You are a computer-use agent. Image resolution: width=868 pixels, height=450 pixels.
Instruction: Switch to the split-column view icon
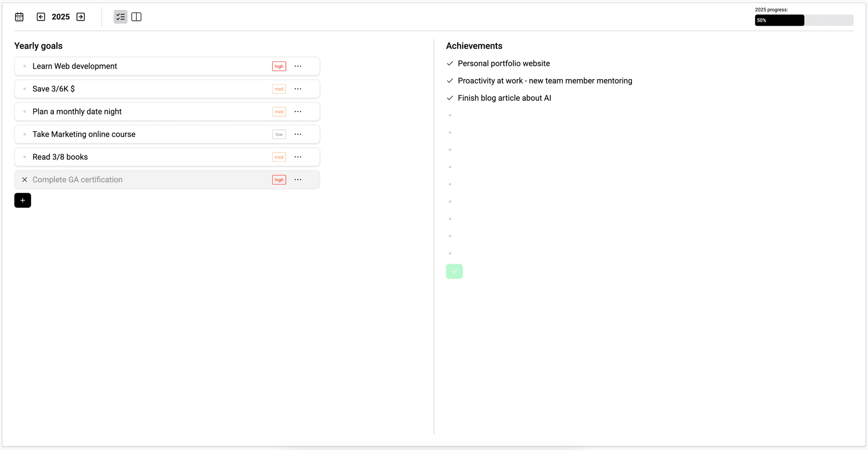tap(137, 17)
